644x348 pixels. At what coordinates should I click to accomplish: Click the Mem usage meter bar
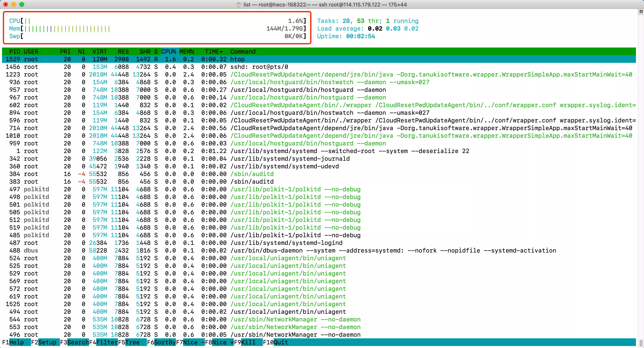(x=158, y=29)
